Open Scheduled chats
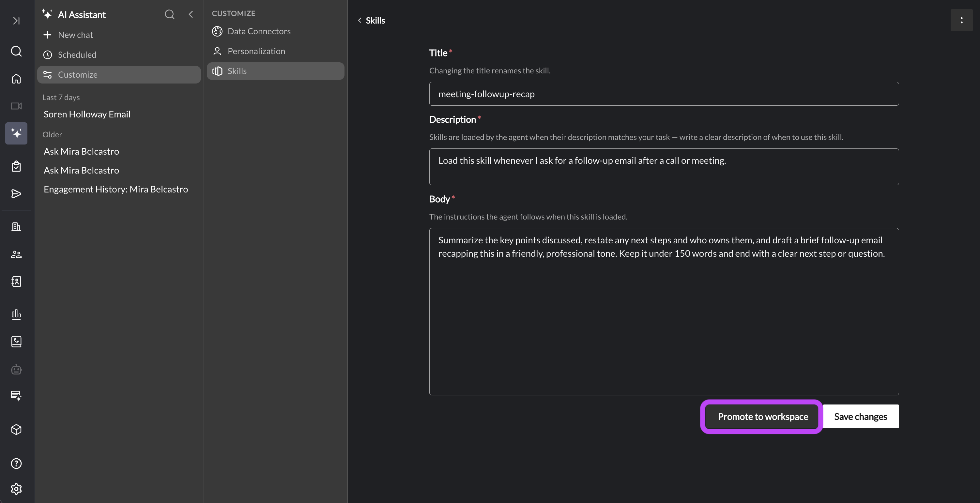 (x=119, y=55)
